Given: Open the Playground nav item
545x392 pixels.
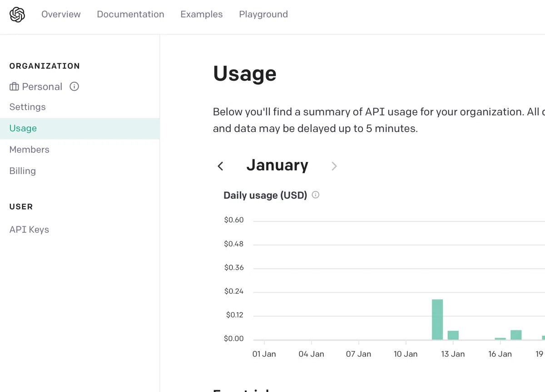Looking at the screenshot, I should (263, 15).
